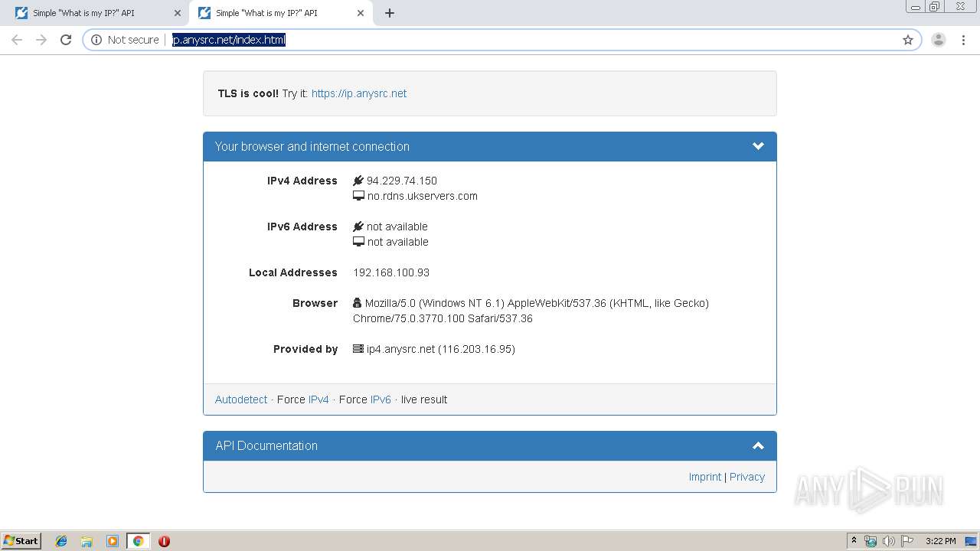This screenshot has height=551, width=980.
Task: Bookmark this page with star icon
Action: 908,40
